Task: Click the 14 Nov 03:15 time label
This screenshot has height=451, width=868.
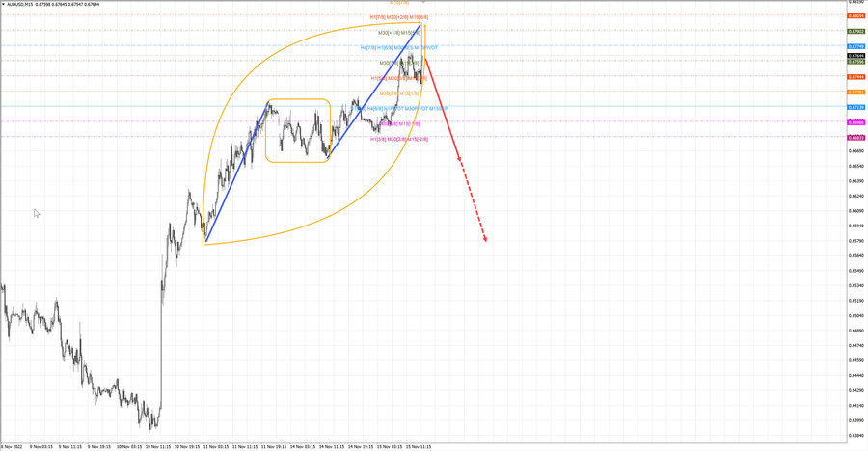Action: coord(302,446)
